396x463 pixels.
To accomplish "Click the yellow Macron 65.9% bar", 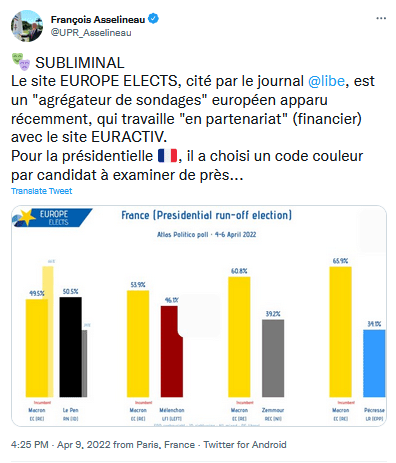I will (340, 332).
